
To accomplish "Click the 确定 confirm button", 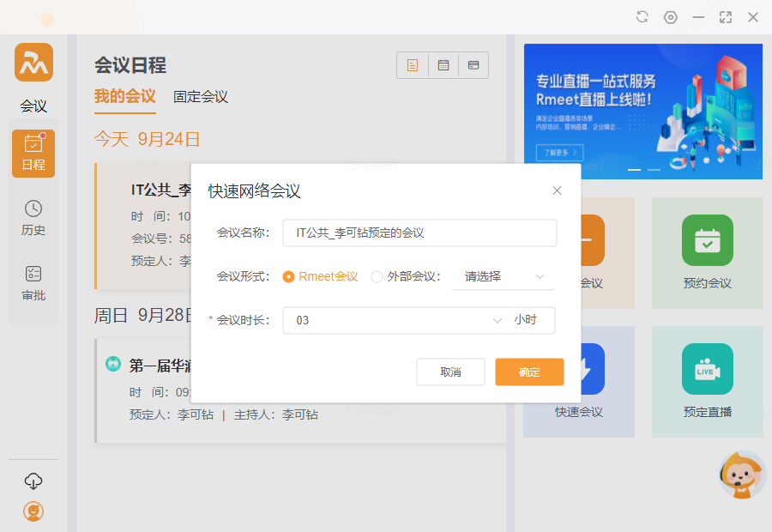I will tap(529, 372).
